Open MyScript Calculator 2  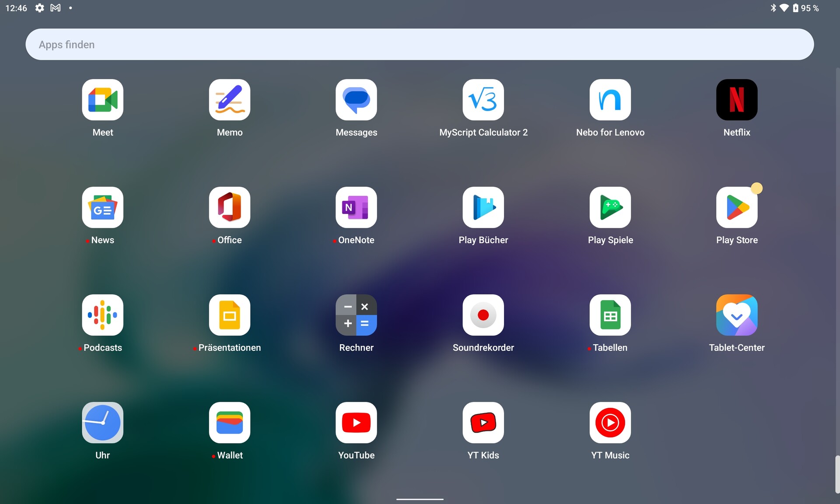tap(483, 100)
